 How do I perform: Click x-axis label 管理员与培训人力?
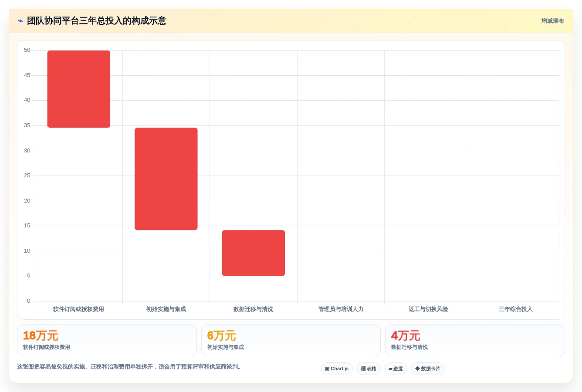click(x=341, y=309)
